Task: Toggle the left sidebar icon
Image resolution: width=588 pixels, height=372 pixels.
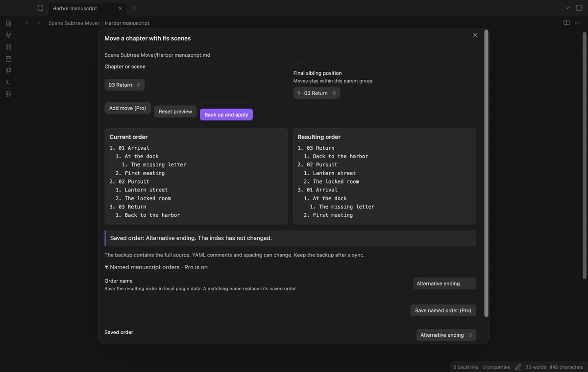Action: point(40,8)
